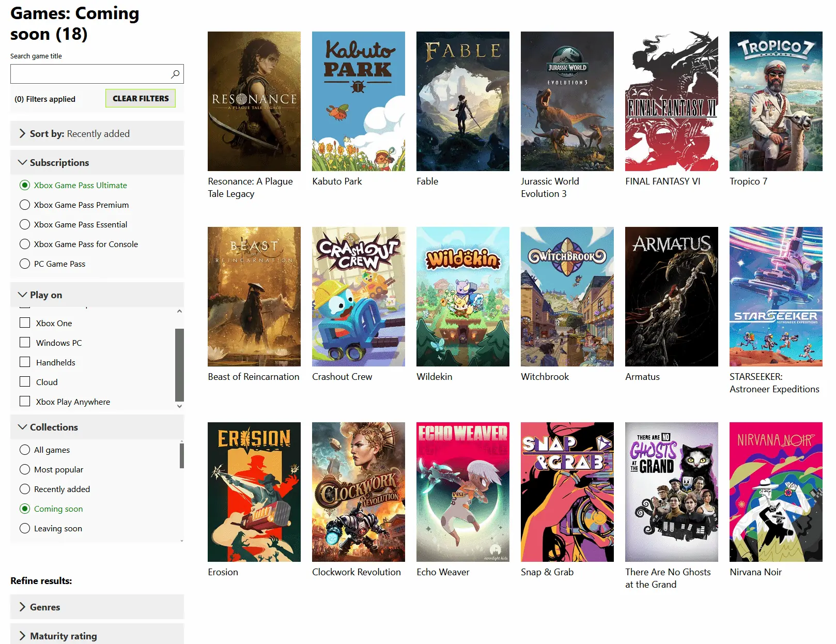
Task: Expand the Maturity rating filter
Action: click(x=97, y=635)
